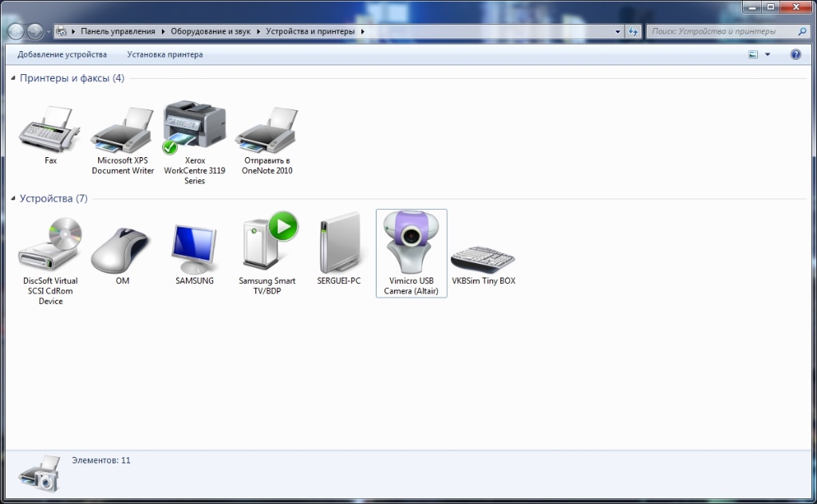Viewport: 817px width, 504px height.
Task: Click the Xerox WorkCentre 3119 Series label
Action: click(x=195, y=170)
